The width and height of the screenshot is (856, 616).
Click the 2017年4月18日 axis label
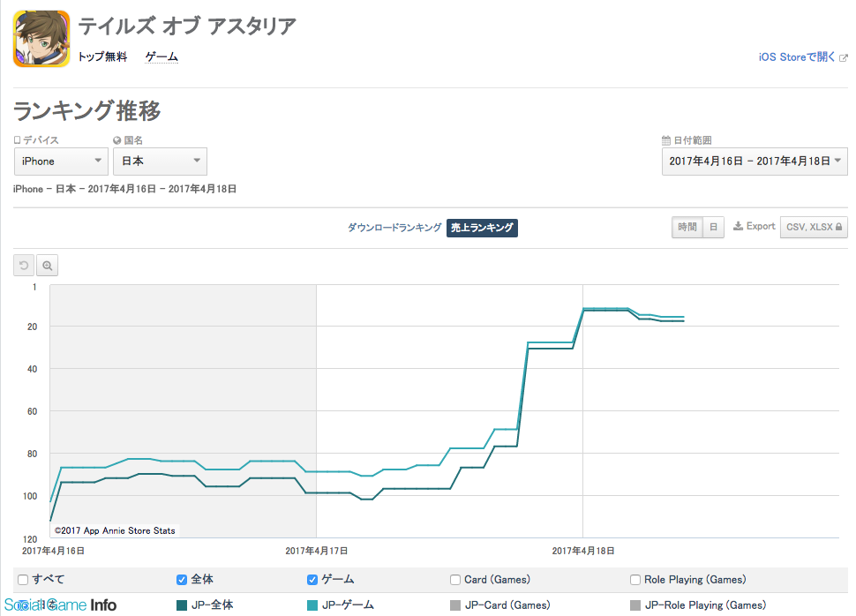583,551
